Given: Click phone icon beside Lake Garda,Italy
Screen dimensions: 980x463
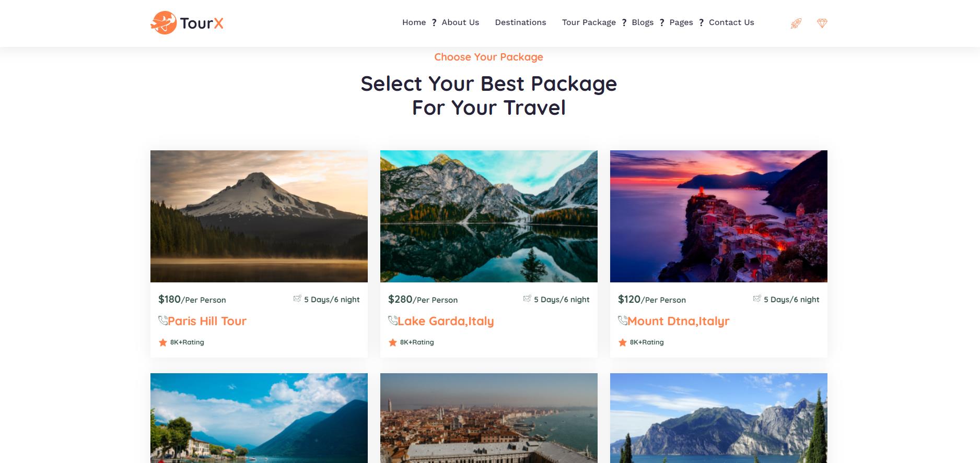Looking at the screenshot, I should 393,320.
